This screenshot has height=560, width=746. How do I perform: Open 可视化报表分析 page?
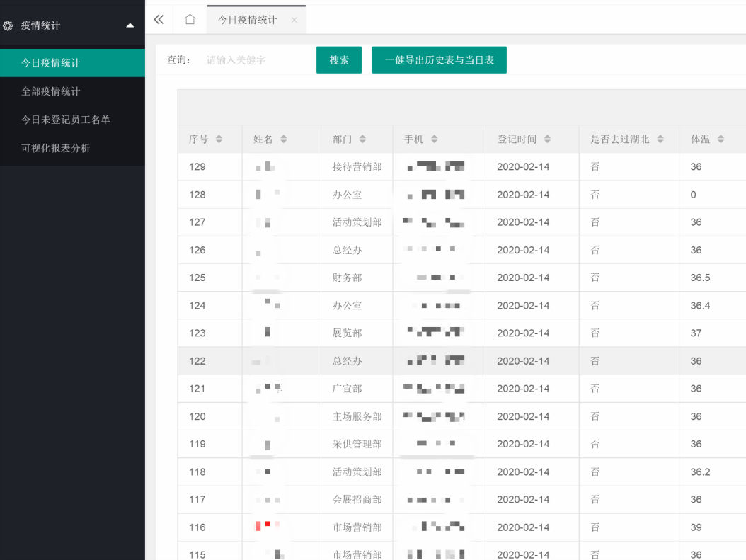(56, 148)
